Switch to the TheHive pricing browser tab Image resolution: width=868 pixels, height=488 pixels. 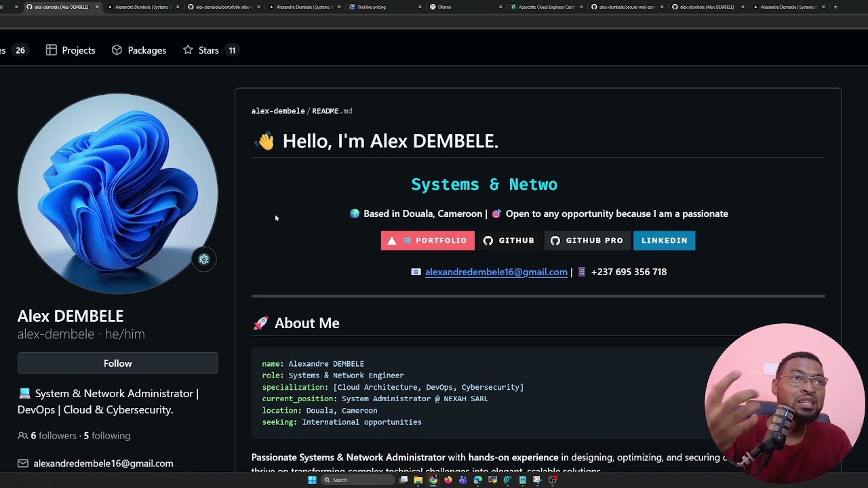(x=384, y=7)
